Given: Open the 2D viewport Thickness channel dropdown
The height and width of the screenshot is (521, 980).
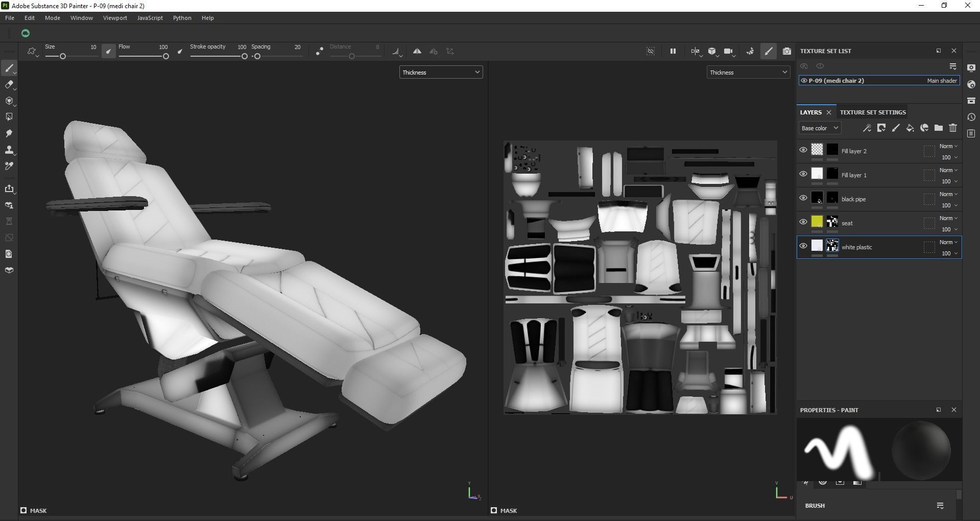Looking at the screenshot, I should [x=748, y=73].
